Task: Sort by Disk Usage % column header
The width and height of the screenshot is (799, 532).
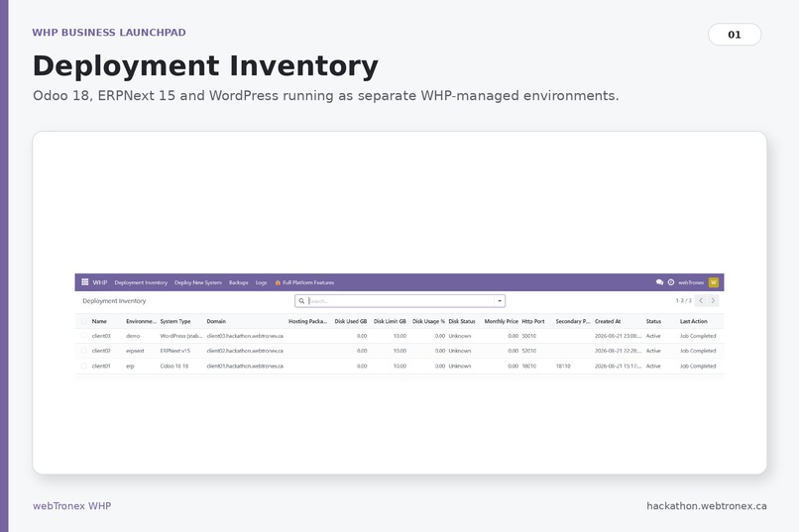Action: (428, 321)
